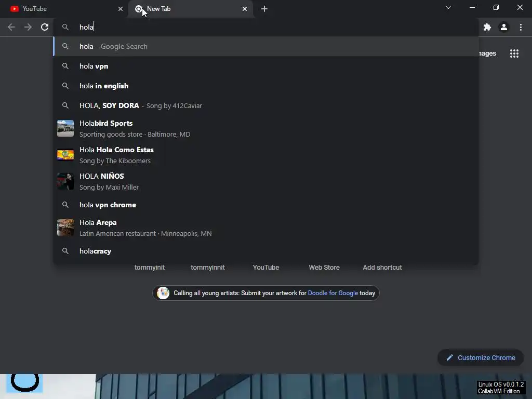Click the search icon beside 'hola - Google Search'
Viewport: 532px width, 399px height.
(x=65, y=46)
